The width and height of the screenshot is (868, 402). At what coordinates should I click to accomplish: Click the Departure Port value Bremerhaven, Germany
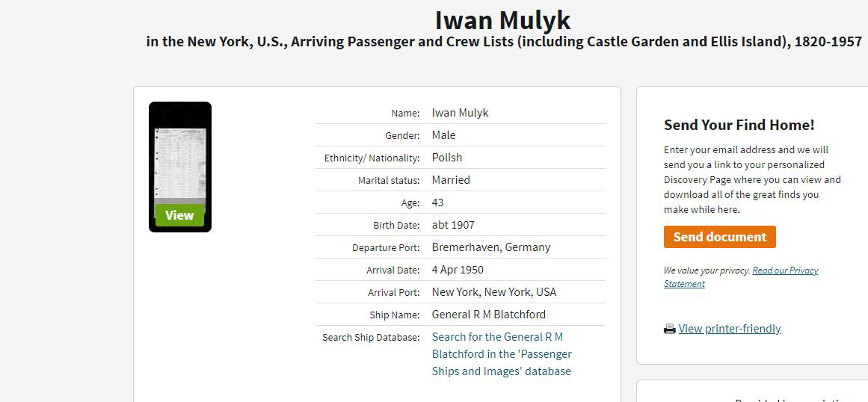click(491, 247)
